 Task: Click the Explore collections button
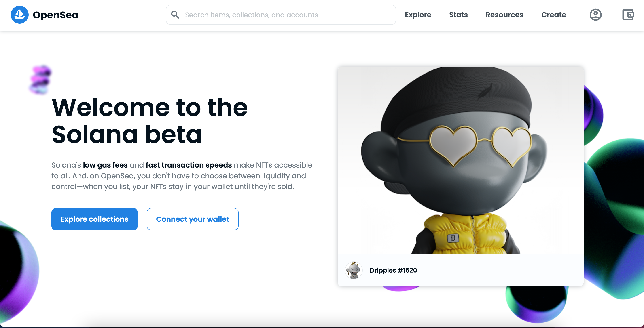[94, 219]
